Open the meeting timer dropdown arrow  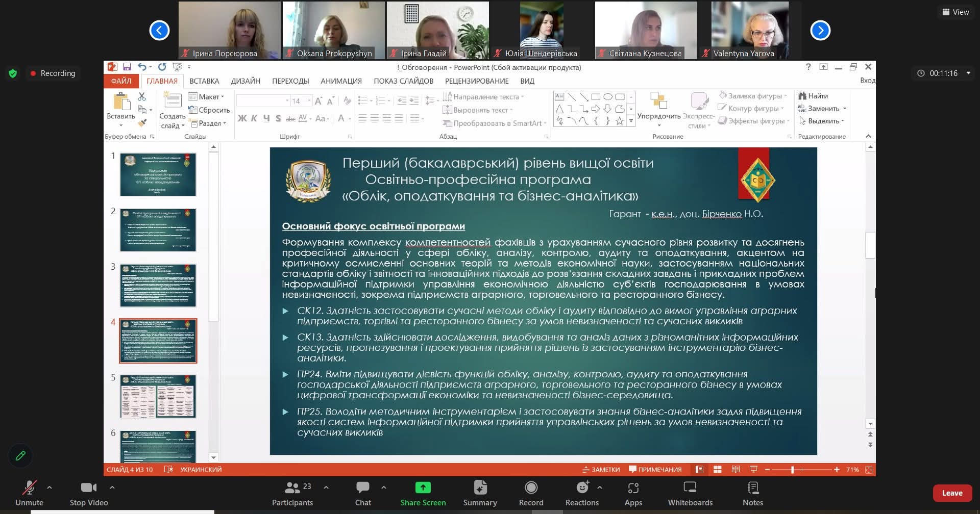pos(968,73)
